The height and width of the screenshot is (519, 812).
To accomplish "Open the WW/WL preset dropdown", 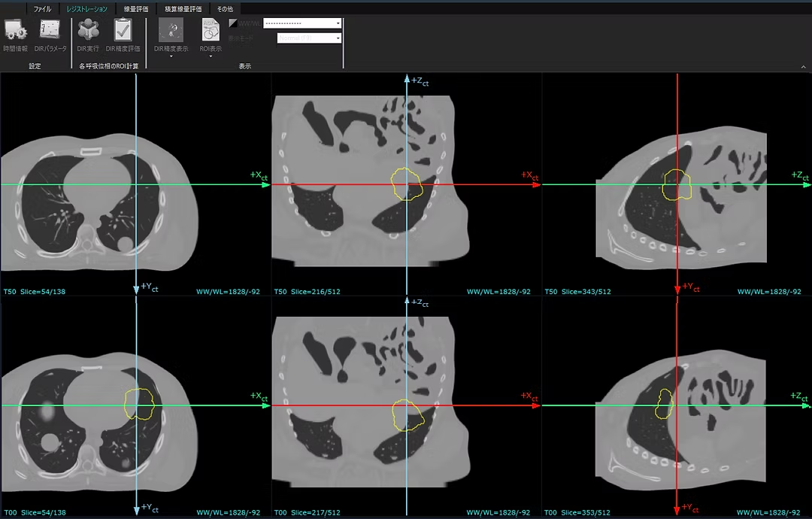I will pyautogui.click(x=302, y=23).
